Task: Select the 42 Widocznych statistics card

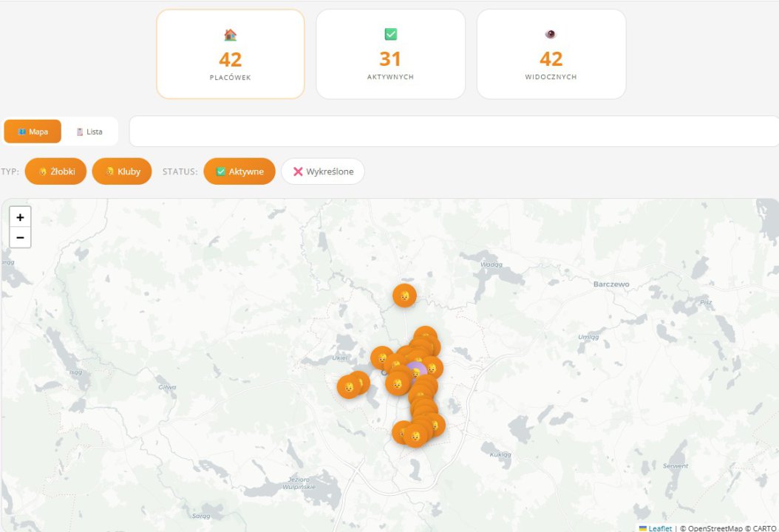Action: pyautogui.click(x=551, y=54)
